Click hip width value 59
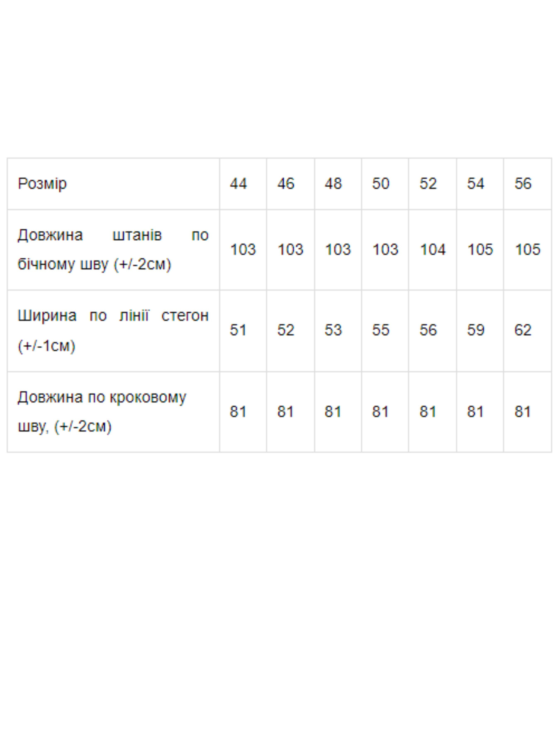560x747 pixels. click(x=475, y=330)
